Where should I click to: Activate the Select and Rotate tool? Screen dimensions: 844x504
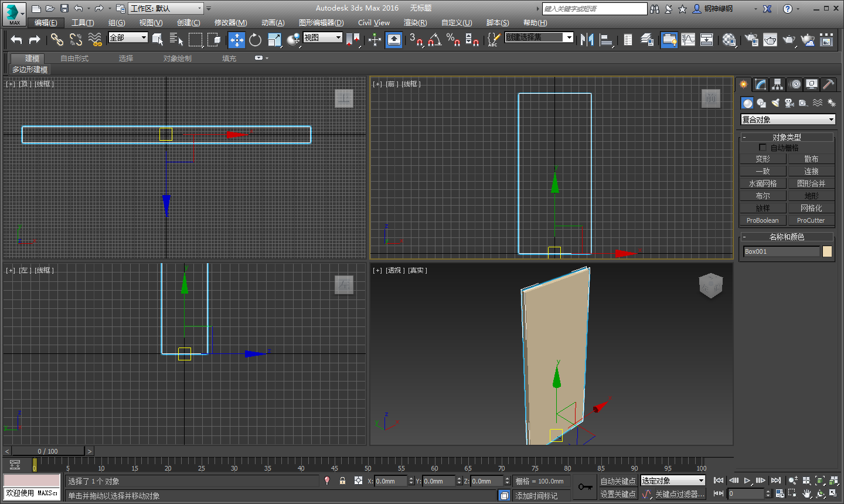(x=255, y=39)
